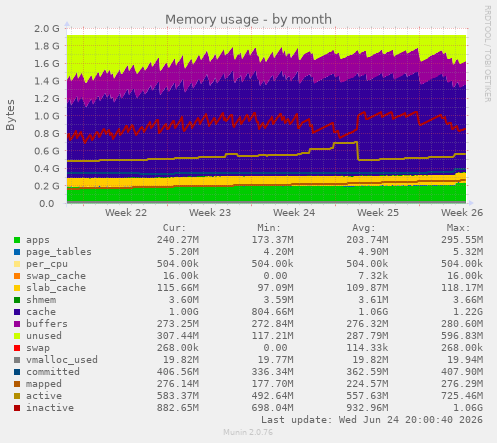Select the 'vmalloc_used' legend label
Image resolution: width=497 pixels, height=443 pixels.
pos(62,360)
